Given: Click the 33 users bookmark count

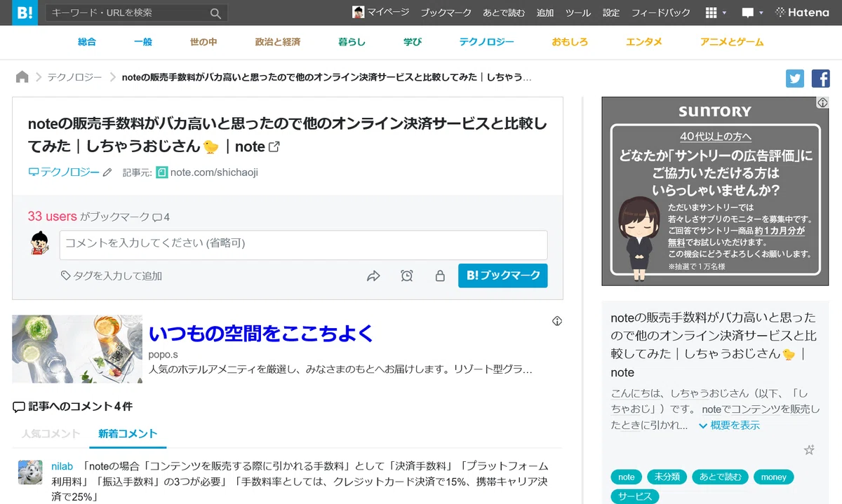Looking at the screenshot, I should coord(52,217).
